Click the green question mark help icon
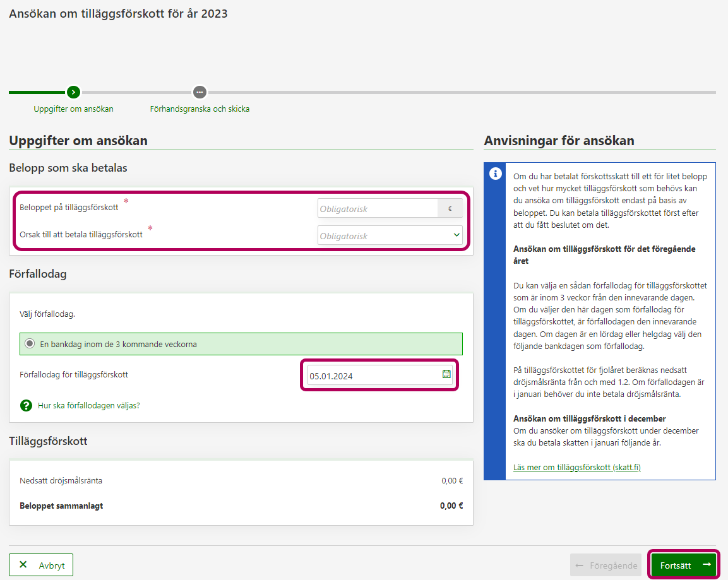The height and width of the screenshot is (580, 728). (26, 405)
